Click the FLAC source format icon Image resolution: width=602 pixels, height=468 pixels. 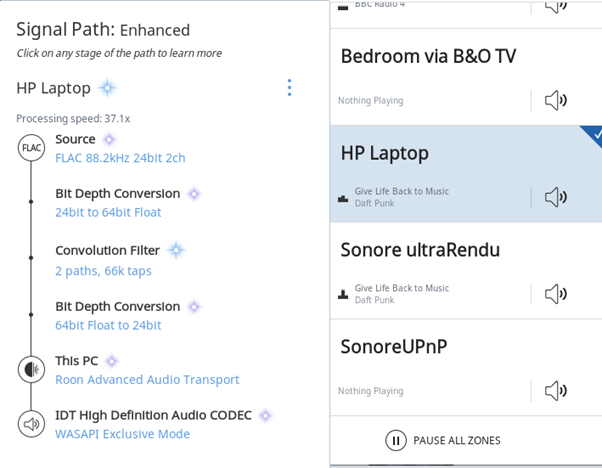[31, 148]
